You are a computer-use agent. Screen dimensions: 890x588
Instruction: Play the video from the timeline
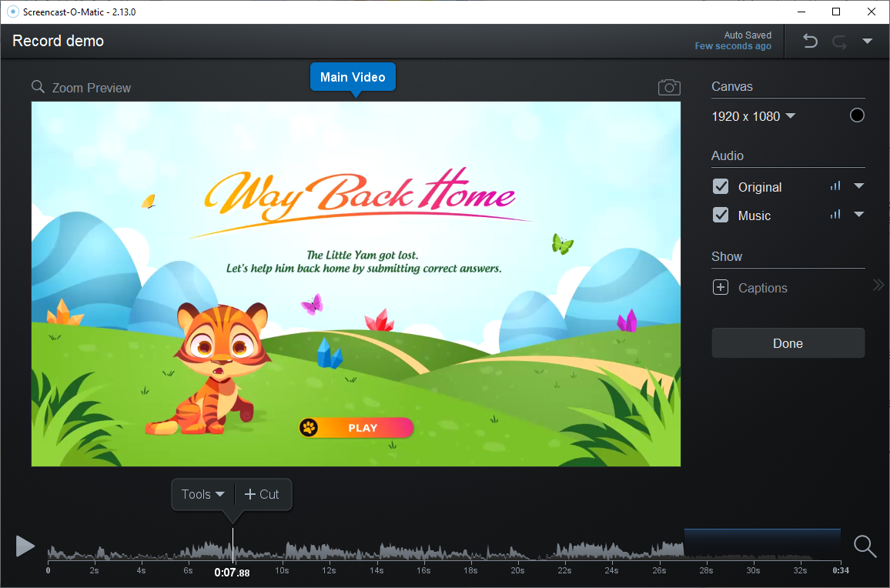[x=25, y=546]
